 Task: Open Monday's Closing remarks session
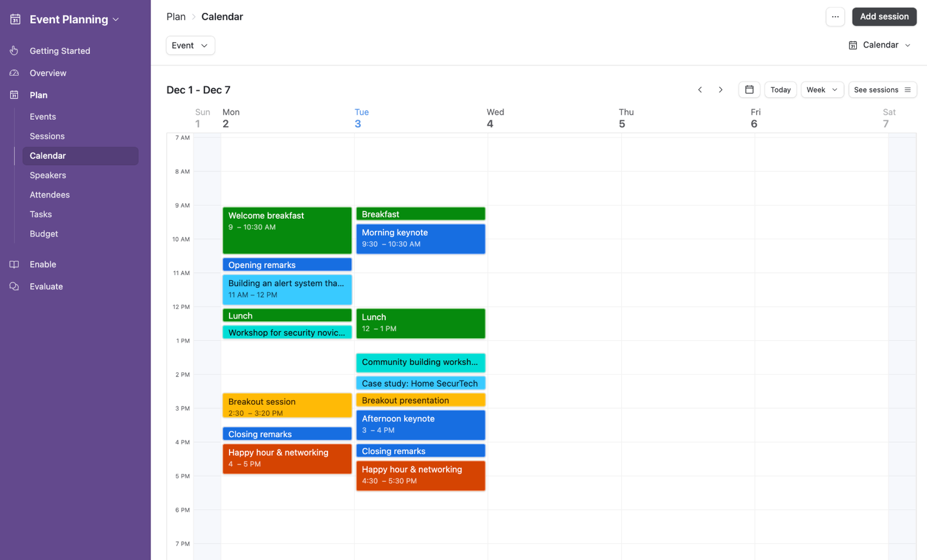(x=287, y=434)
